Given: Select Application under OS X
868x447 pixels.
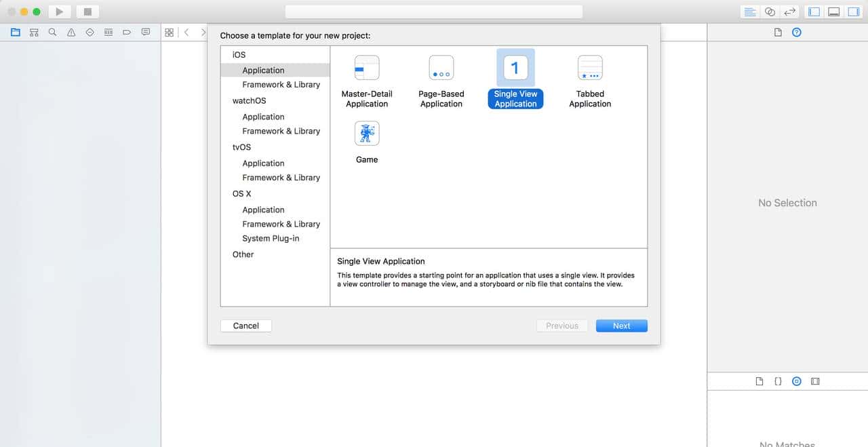Looking at the screenshot, I should [x=263, y=210].
